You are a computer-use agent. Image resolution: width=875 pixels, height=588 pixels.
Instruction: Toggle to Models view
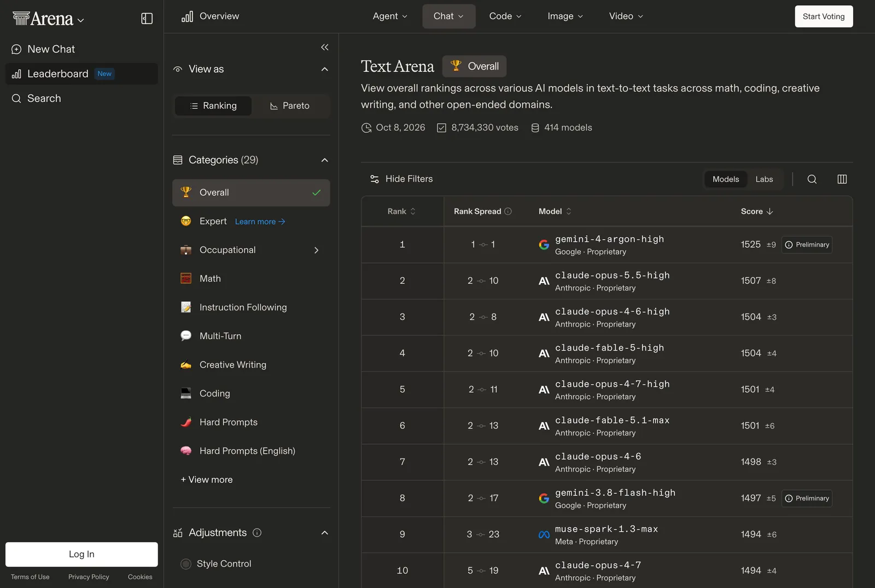(726, 179)
